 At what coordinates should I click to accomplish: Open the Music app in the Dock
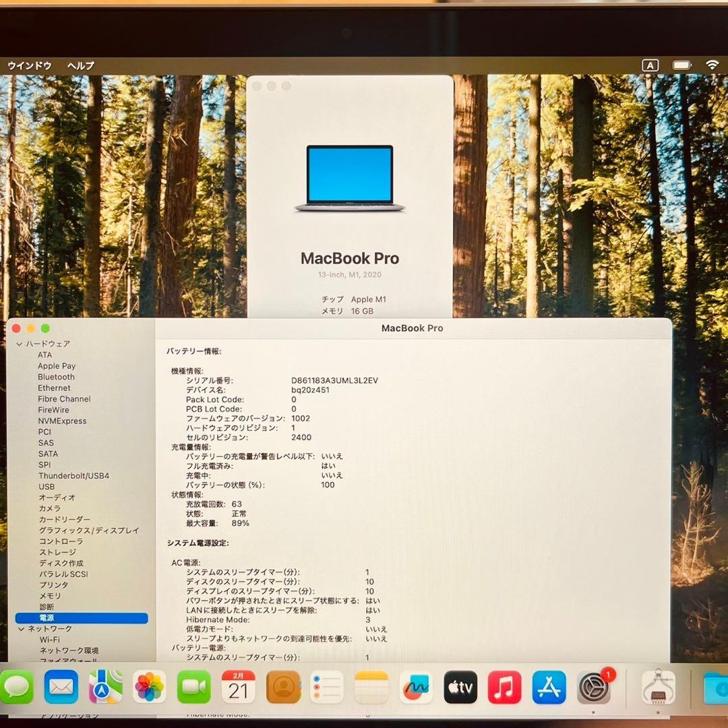(x=504, y=688)
